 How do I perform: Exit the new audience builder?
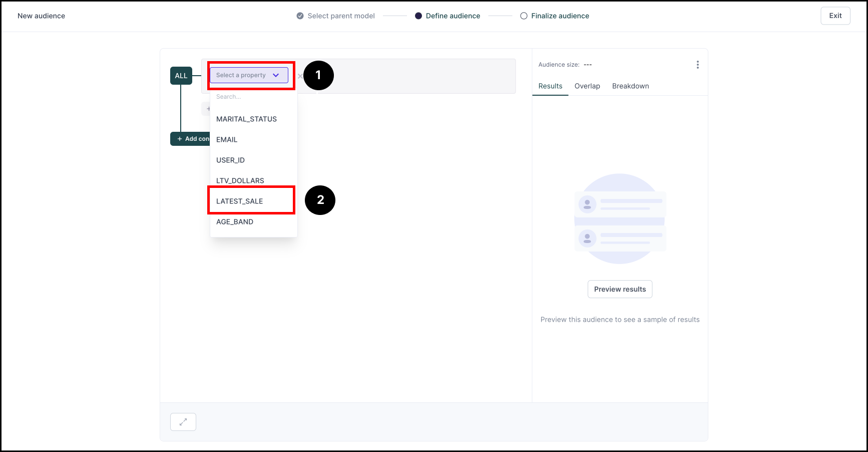tap(835, 16)
